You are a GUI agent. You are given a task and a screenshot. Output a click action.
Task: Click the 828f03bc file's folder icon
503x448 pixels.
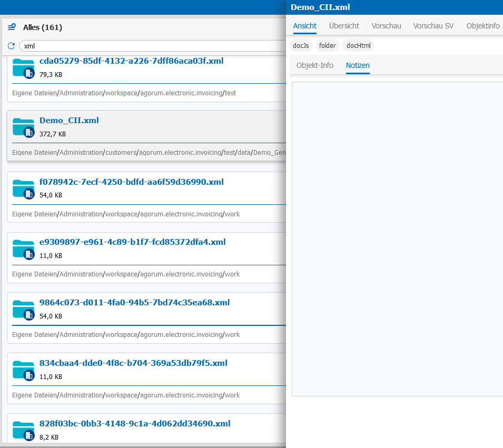[23, 430]
